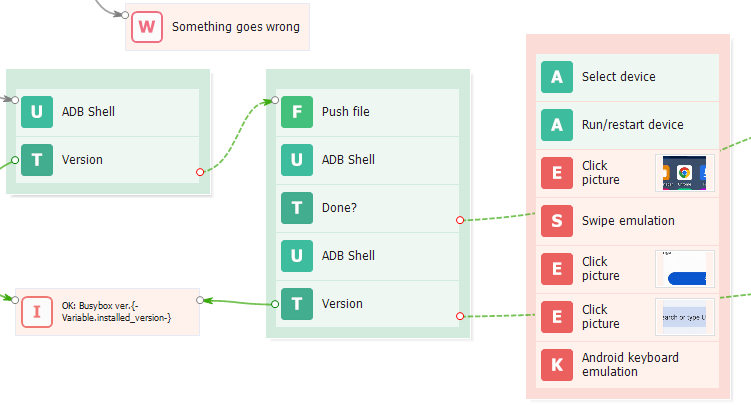
Task: Click the red output connector of Done?
Action: tap(460, 220)
